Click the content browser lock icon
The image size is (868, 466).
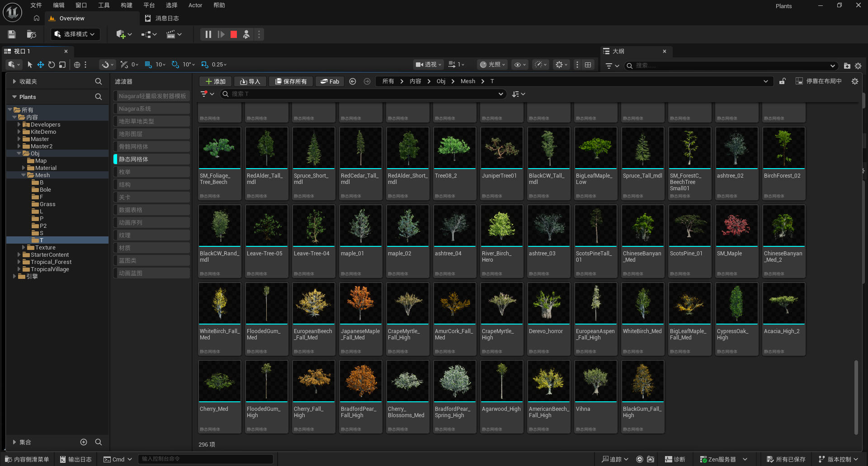782,81
